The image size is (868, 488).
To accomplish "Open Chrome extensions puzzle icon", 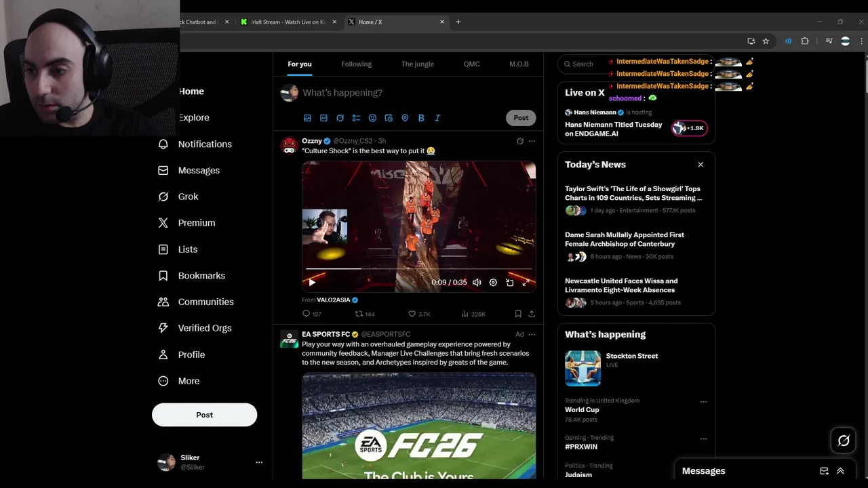I will point(805,41).
